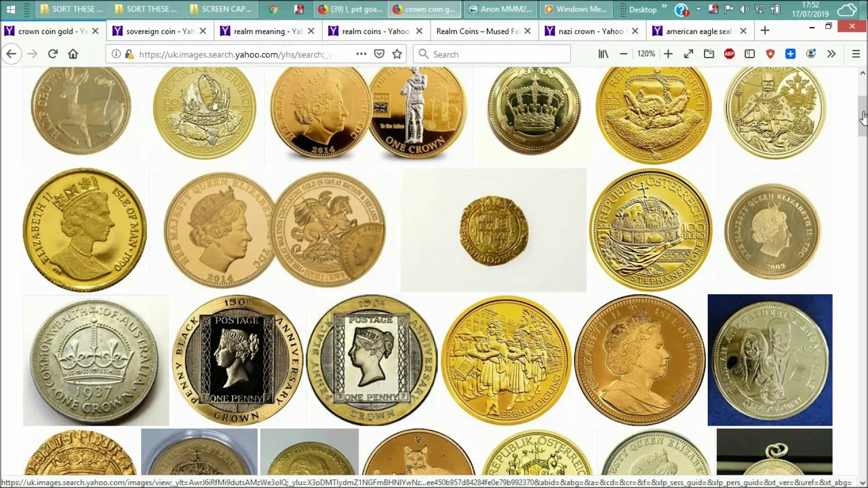
Task: Open the Firefox Library icon
Action: pos(603,54)
